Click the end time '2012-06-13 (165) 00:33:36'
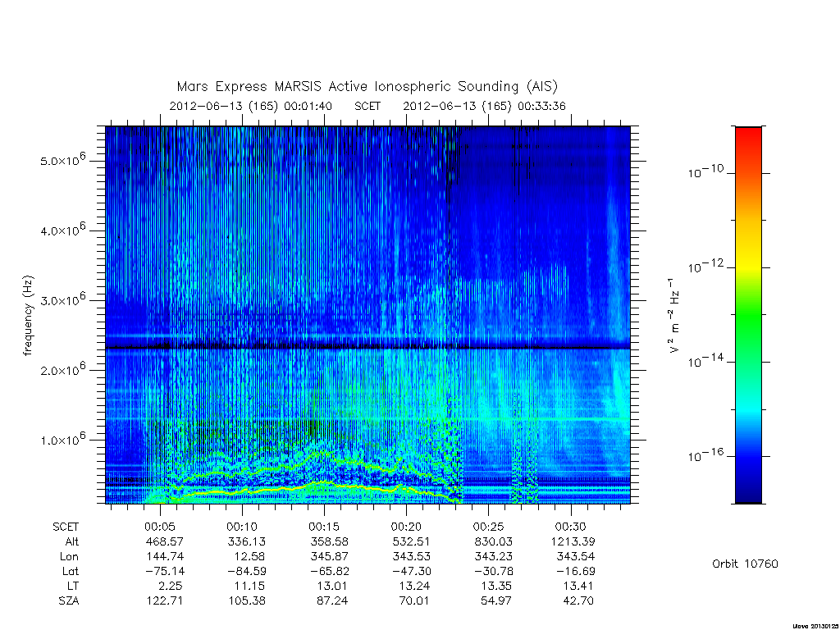Image resolution: width=840 pixels, height=630 pixels. click(x=484, y=106)
